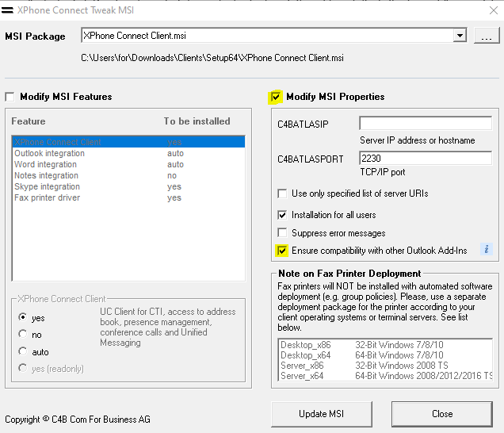Toggle Installation for all users checkbox
The image size is (504, 433).
[x=282, y=215]
